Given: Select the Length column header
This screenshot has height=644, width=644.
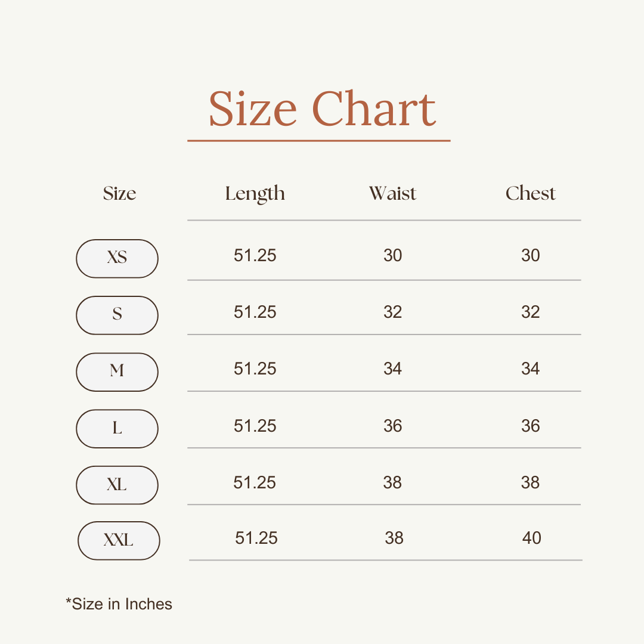Looking at the screenshot, I should point(255,194).
